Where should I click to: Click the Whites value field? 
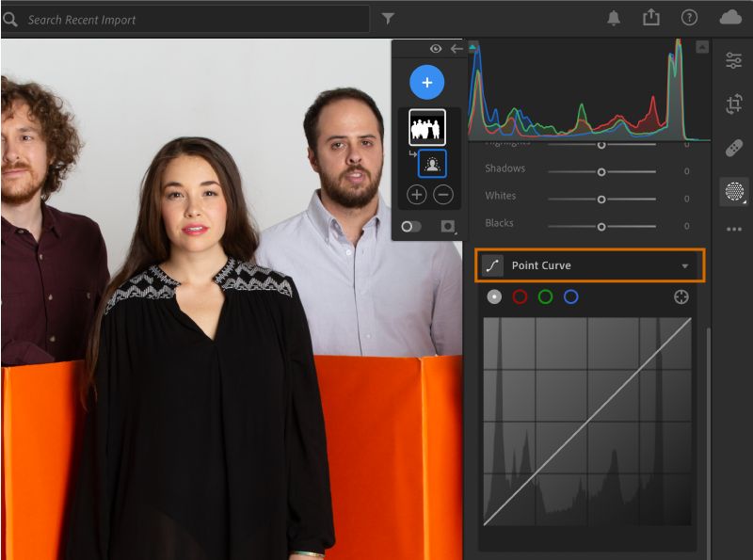point(687,199)
